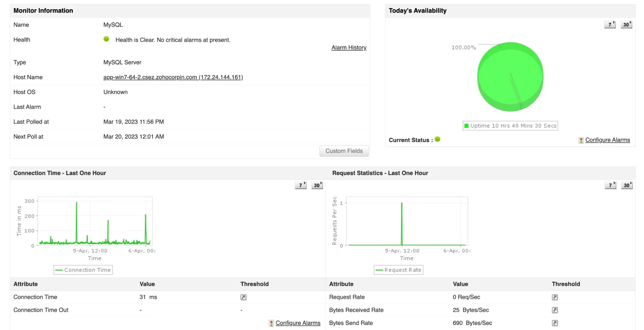Viewport: 644px width, 330px height.
Task: Open the Alarm History page
Action: [x=349, y=47]
